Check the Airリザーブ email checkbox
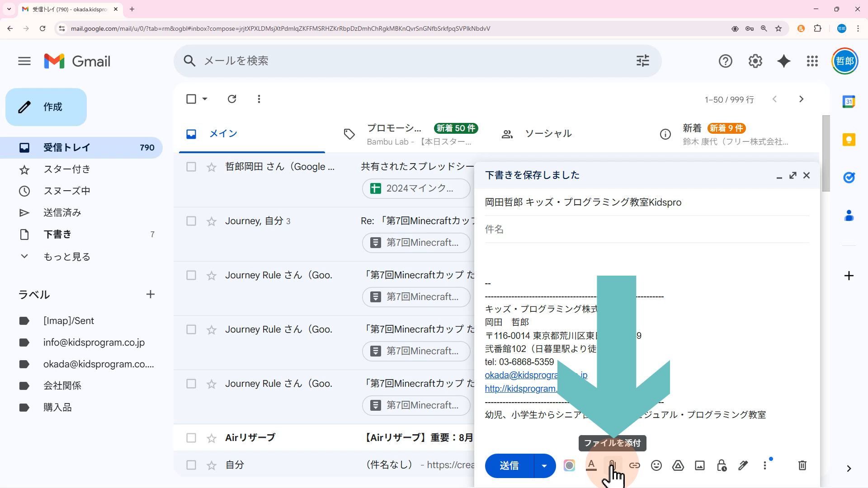Image resolution: width=868 pixels, height=488 pixels. (x=191, y=438)
